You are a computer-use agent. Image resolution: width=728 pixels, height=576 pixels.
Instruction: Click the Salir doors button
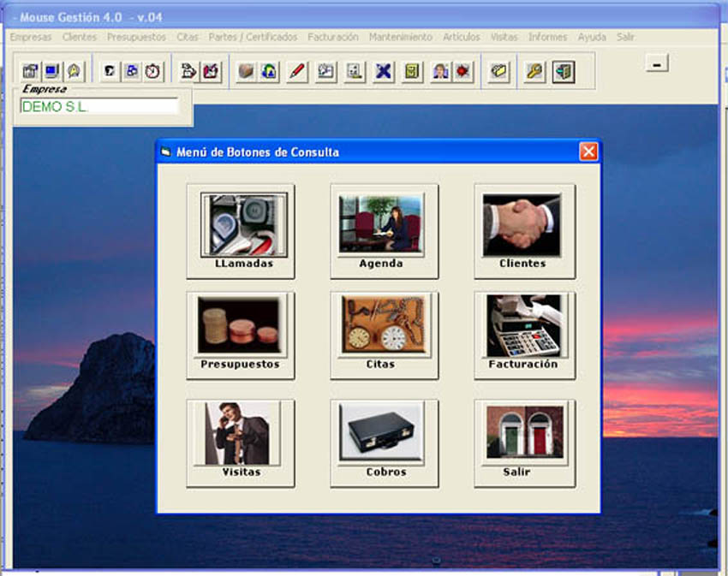(522, 442)
